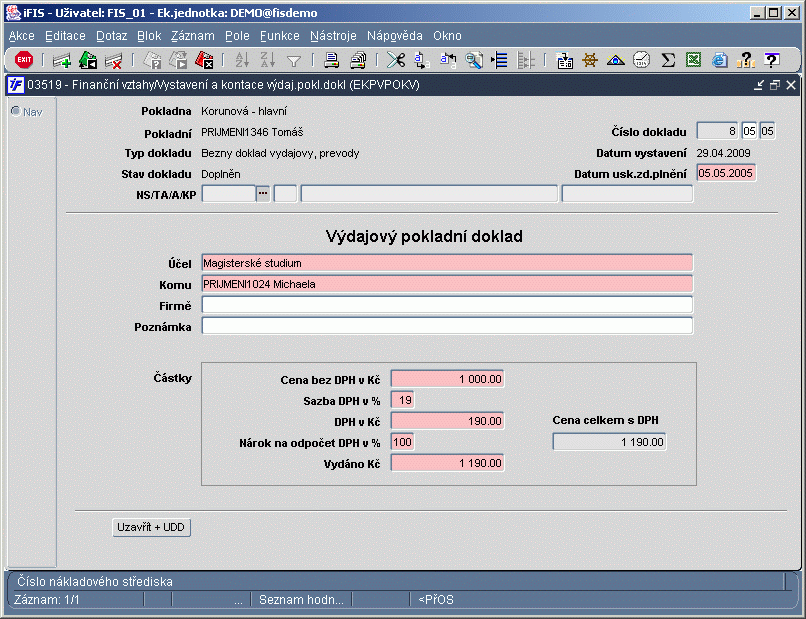Open list of values button next to NS/TA/A/KP
Viewport: 806px width, 619px height.
click(264, 194)
